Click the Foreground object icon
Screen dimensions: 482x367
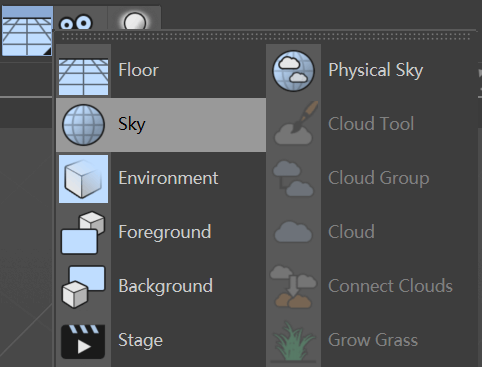(83, 233)
